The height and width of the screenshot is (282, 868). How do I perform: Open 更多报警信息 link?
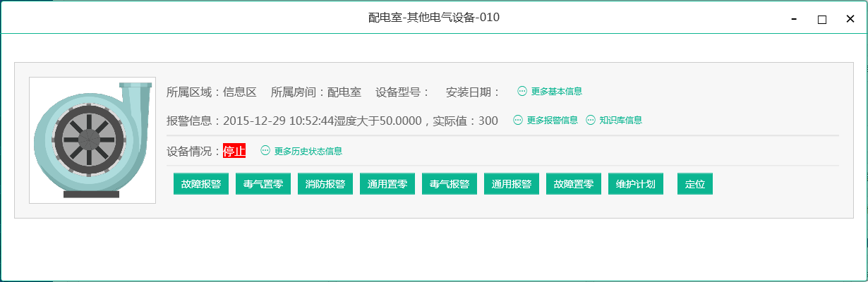coord(552,121)
